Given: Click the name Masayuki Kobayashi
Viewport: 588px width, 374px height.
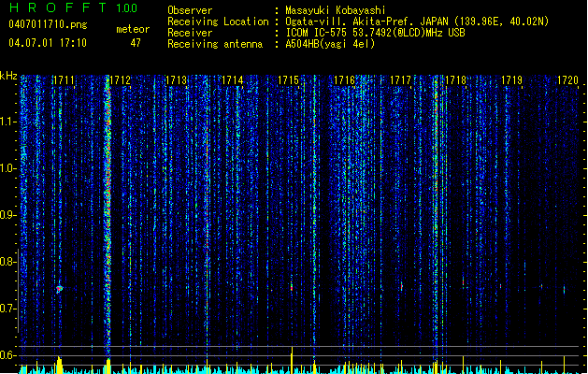Looking at the screenshot, I should click(x=336, y=10).
